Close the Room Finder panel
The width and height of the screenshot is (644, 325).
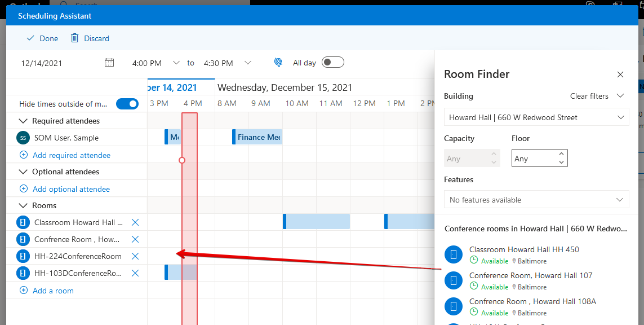click(620, 74)
